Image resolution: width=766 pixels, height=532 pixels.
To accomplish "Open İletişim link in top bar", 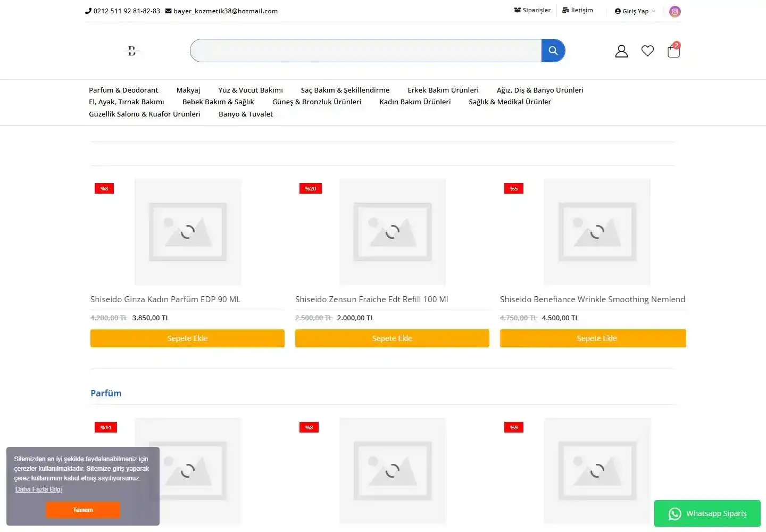I will (578, 10).
